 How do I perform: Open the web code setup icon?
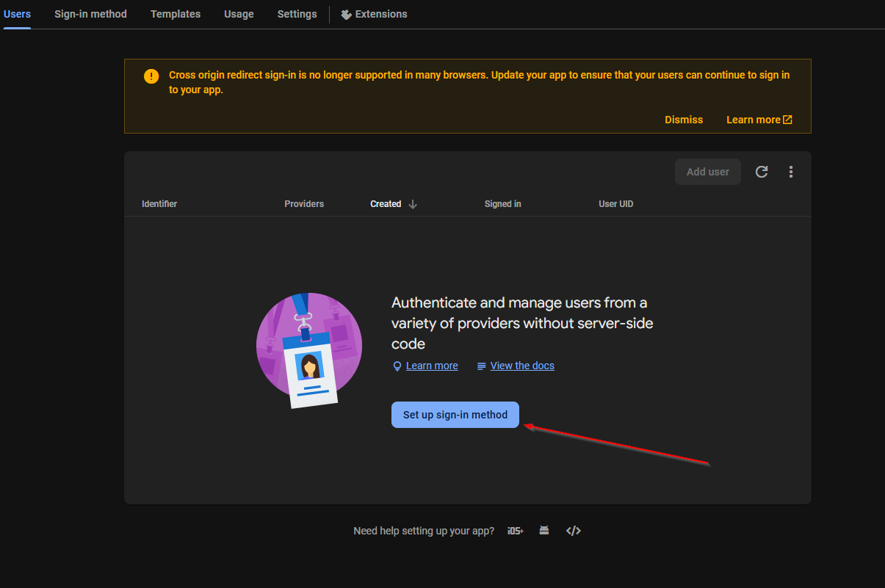pos(573,530)
